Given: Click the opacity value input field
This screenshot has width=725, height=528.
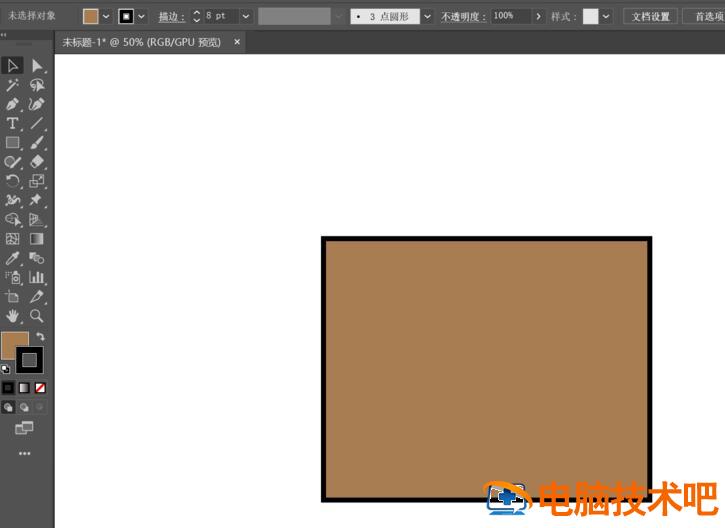Looking at the screenshot, I should click(x=510, y=16).
